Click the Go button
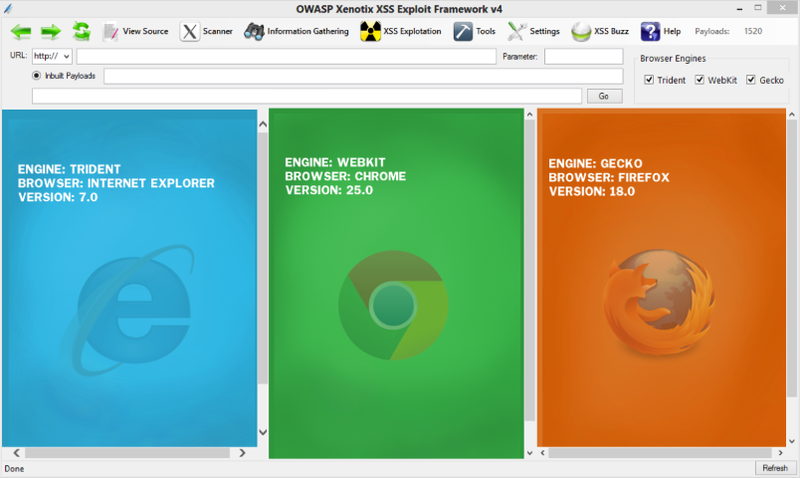This screenshot has width=800, height=478. [604, 96]
